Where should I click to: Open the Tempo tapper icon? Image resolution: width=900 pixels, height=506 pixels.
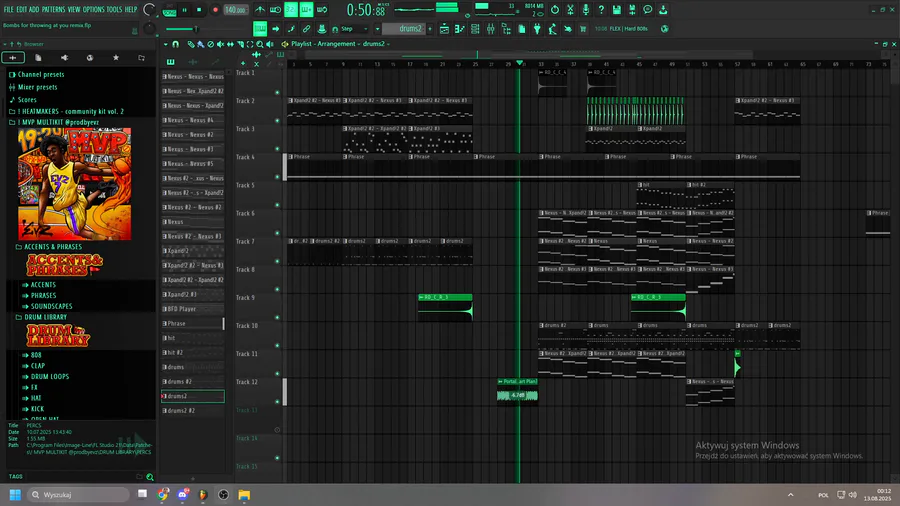pos(553,29)
